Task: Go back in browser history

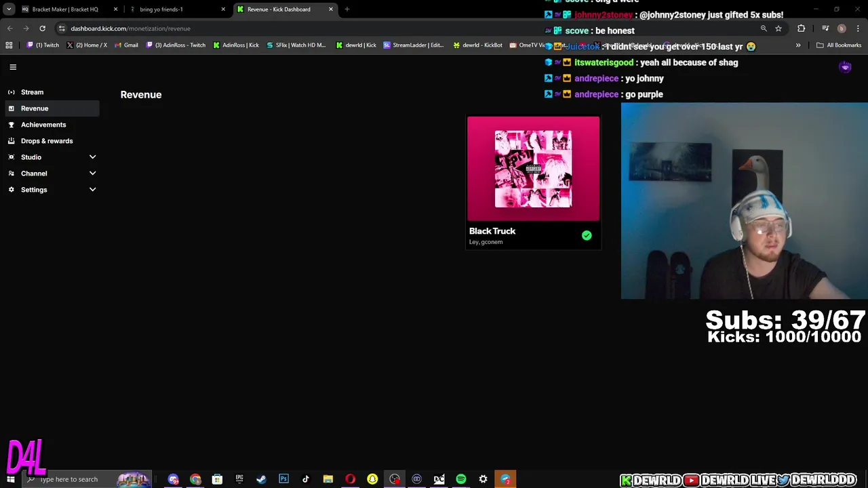Action: [x=9, y=28]
